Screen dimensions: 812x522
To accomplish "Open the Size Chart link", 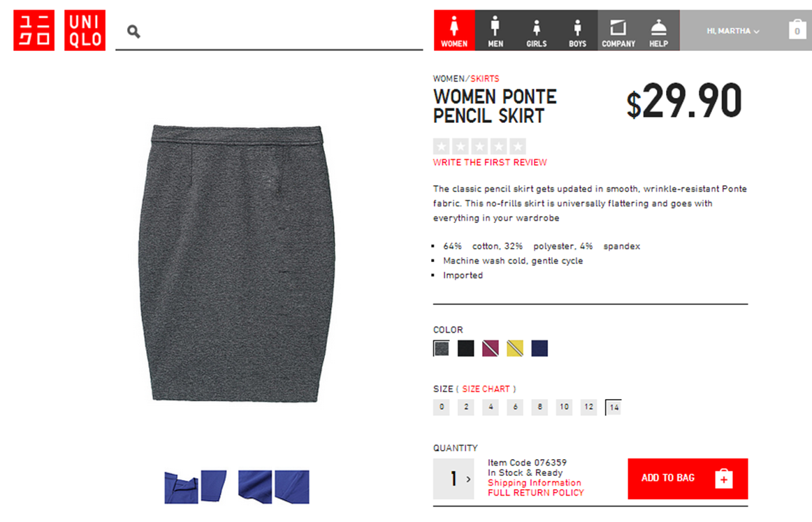I will pyautogui.click(x=486, y=389).
